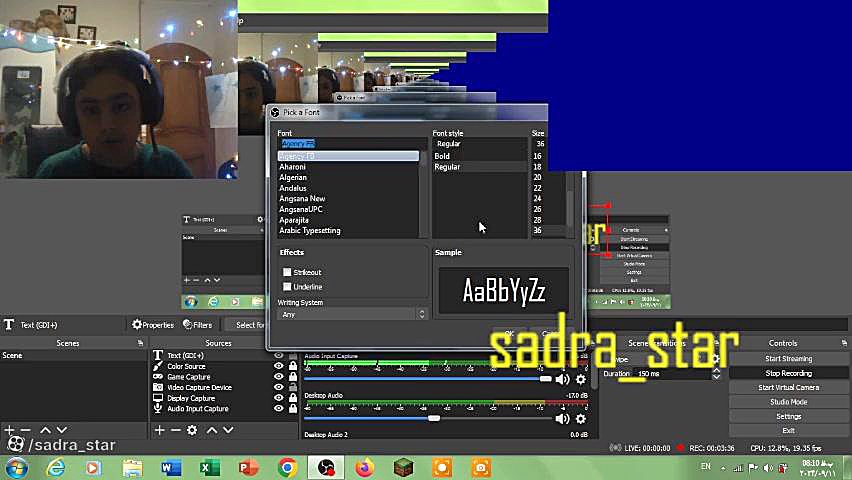Open File Explorer folder on taskbar
852x480 pixels.
click(x=133, y=468)
